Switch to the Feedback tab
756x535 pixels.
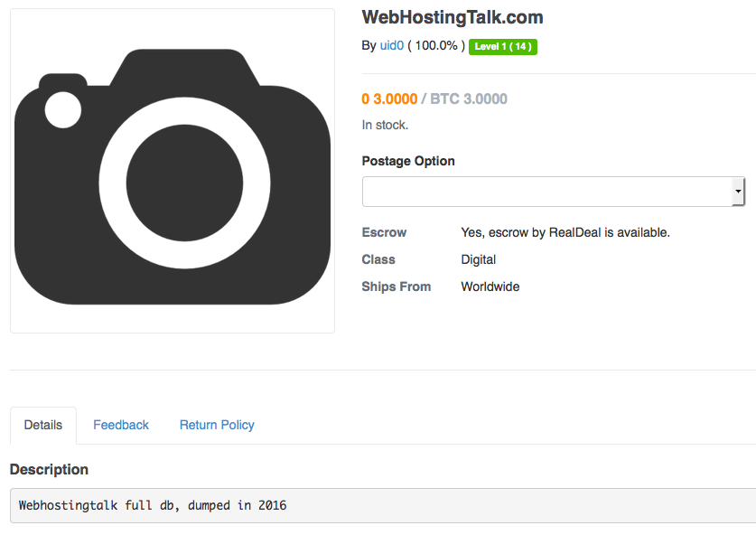tap(121, 425)
